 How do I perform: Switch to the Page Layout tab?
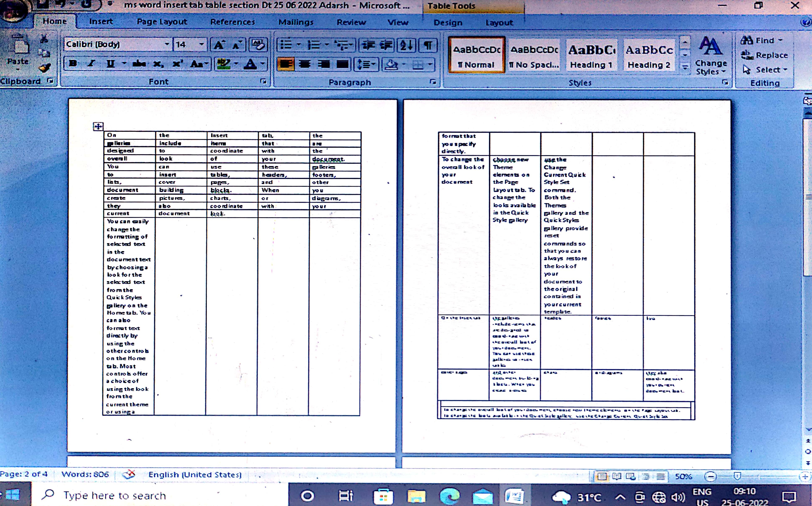point(162,22)
